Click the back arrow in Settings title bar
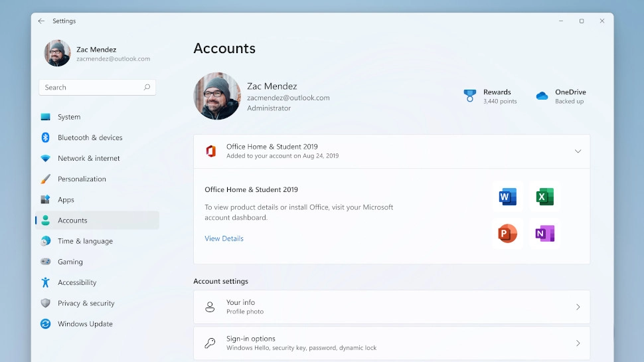The width and height of the screenshot is (644, 362). (x=41, y=21)
